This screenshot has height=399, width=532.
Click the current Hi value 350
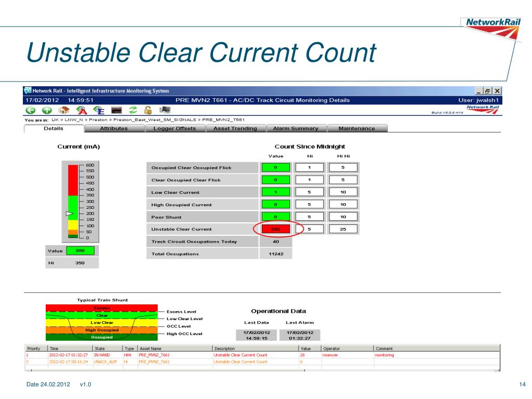pyautogui.click(x=80, y=263)
